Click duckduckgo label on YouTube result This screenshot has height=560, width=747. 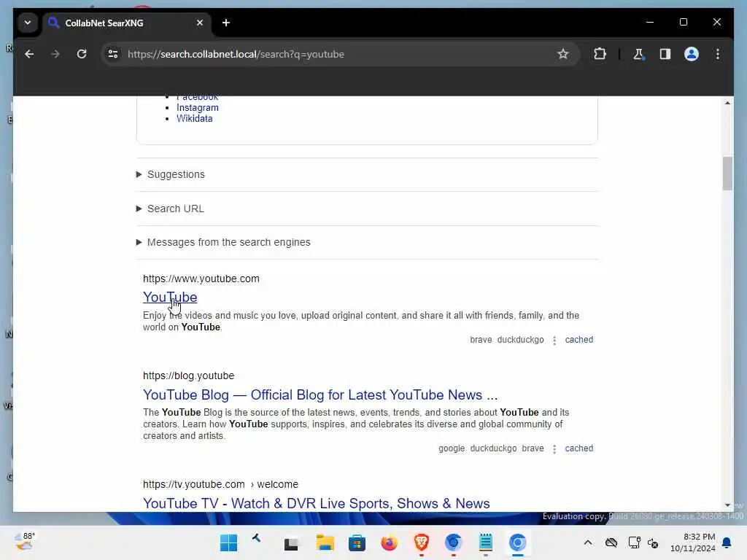520,340
